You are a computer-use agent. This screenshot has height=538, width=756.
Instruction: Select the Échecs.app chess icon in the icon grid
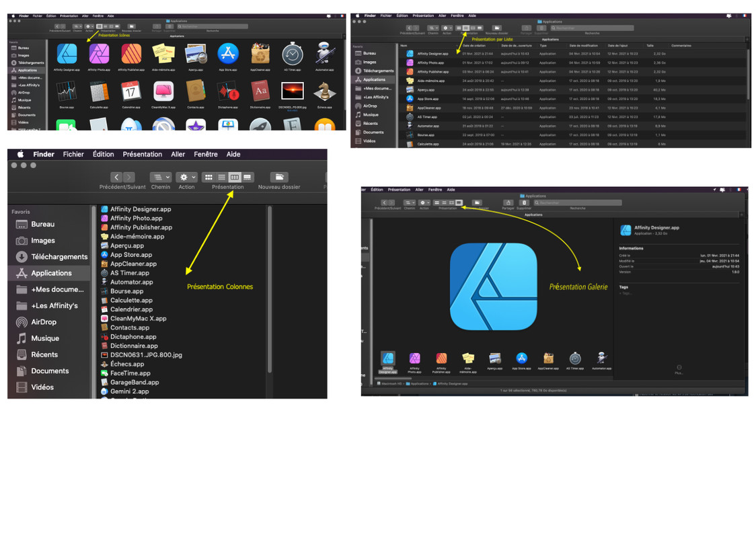tap(324, 91)
